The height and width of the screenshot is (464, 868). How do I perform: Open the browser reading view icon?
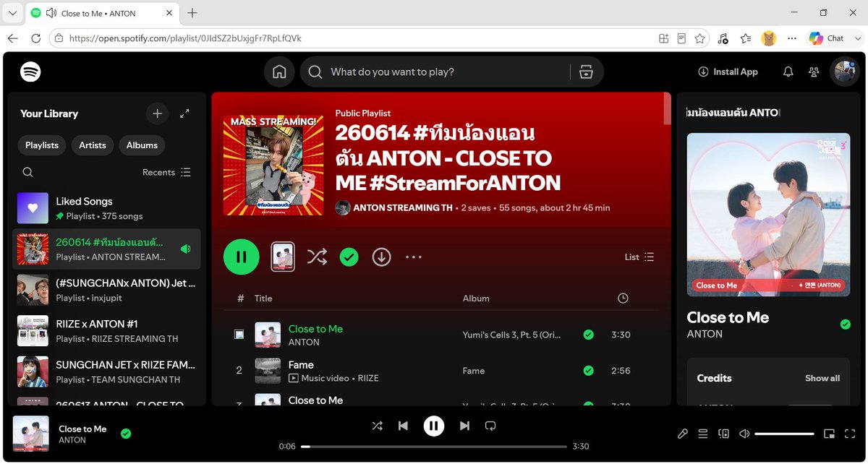(x=681, y=38)
